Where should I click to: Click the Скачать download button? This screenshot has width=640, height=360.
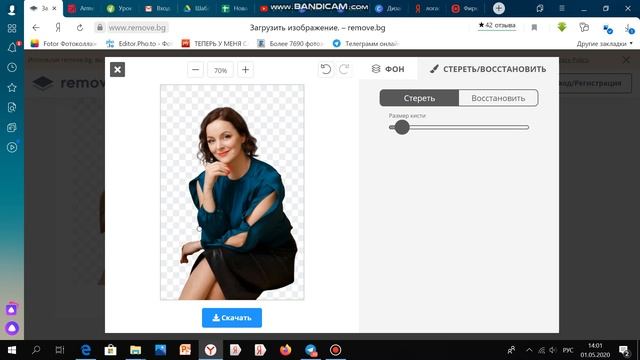pos(232,318)
